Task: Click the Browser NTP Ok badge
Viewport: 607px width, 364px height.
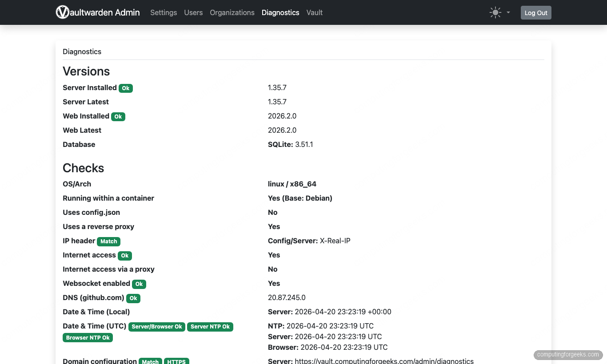Action: 88,337
